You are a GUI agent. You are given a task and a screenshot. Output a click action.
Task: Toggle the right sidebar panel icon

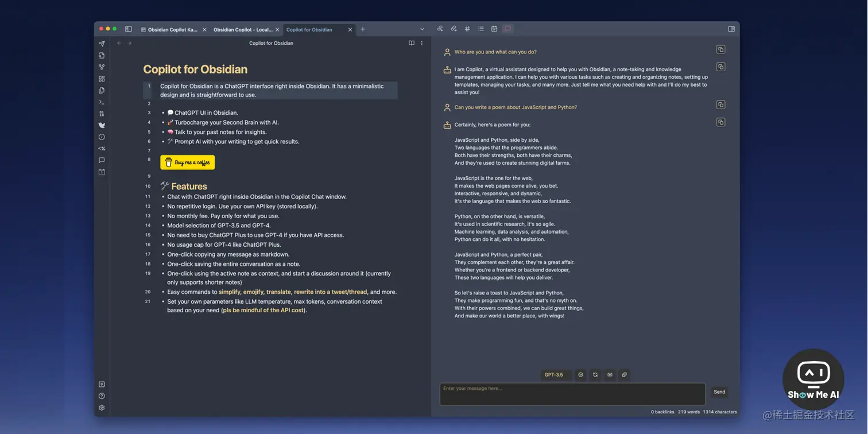pyautogui.click(x=731, y=29)
